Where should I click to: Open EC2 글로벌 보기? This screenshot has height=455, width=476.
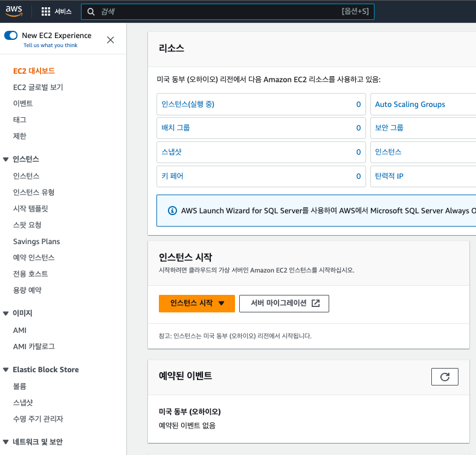tap(38, 88)
